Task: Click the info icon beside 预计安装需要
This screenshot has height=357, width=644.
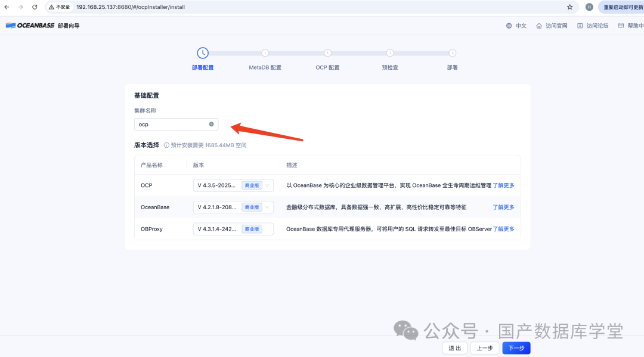Action: 166,145
